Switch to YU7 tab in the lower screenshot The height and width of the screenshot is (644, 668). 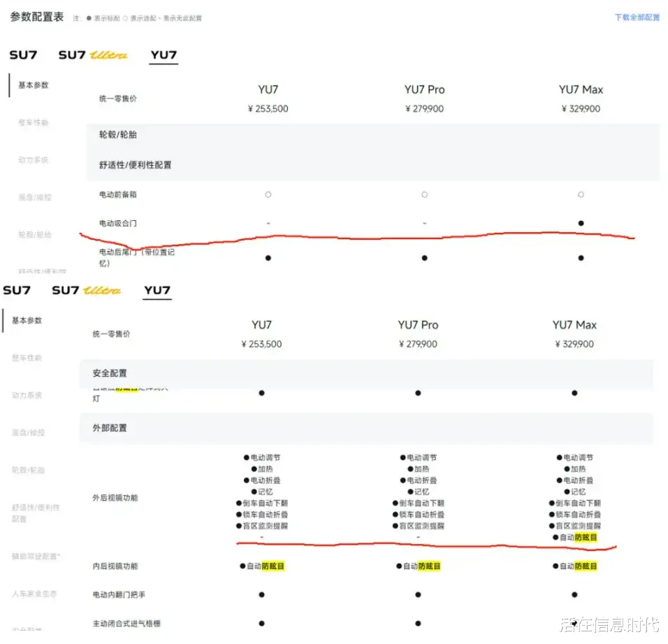pyautogui.click(x=157, y=290)
